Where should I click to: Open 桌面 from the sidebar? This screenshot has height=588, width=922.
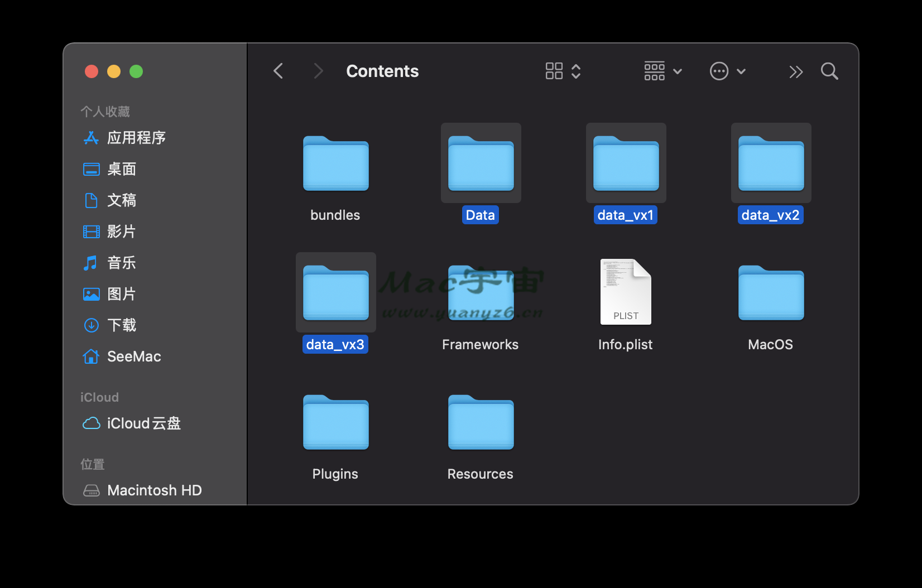pos(122,169)
